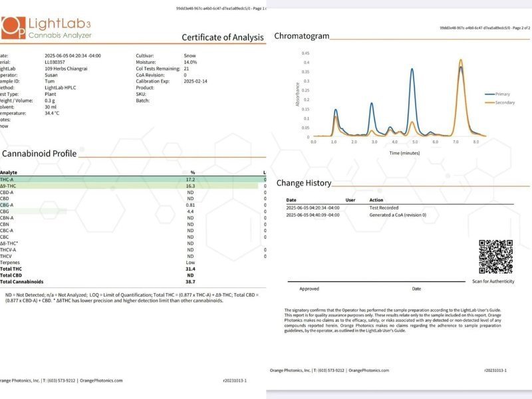The height and width of the screenshot is (399, 532).
Task: Click the Col Tests Remaining value 21
Action: tap(186, 68)
